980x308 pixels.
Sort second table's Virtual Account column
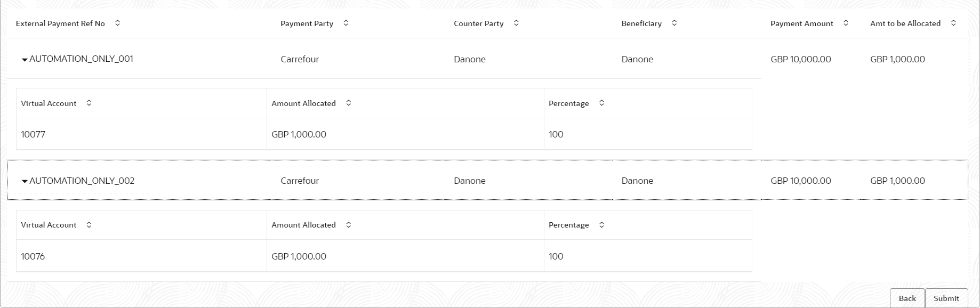click(89, 225)
